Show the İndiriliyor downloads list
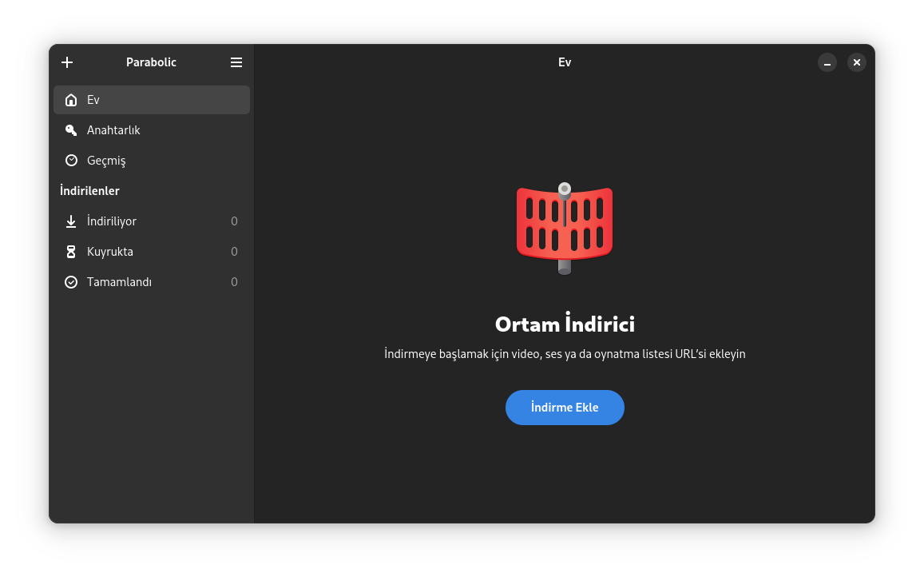The image size is (924, 577). pos(152,221)
